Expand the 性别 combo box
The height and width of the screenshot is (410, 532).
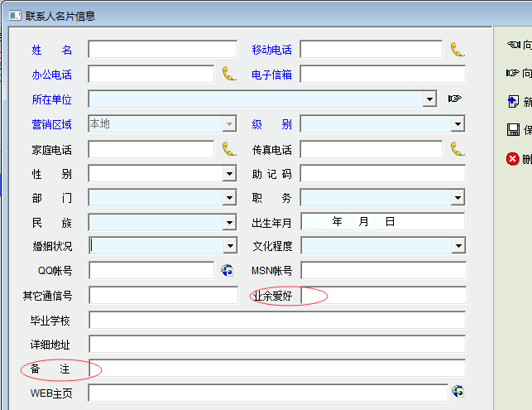click(x=229, y=174)
